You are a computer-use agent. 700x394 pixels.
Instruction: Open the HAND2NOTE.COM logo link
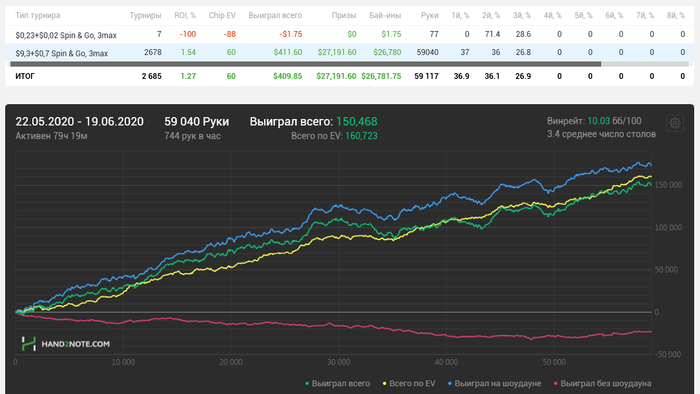(x=66, y=344)
